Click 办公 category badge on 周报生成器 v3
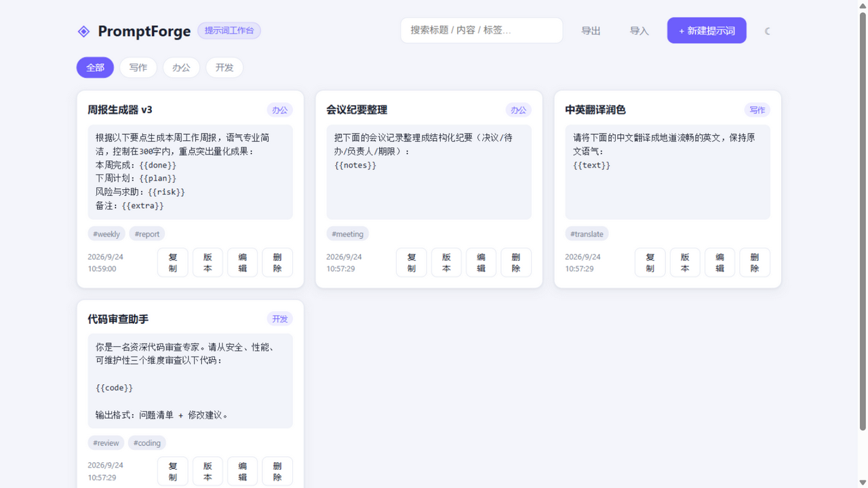Image resolution: width=868 pixels, height=488 pixels. [280, 110]
